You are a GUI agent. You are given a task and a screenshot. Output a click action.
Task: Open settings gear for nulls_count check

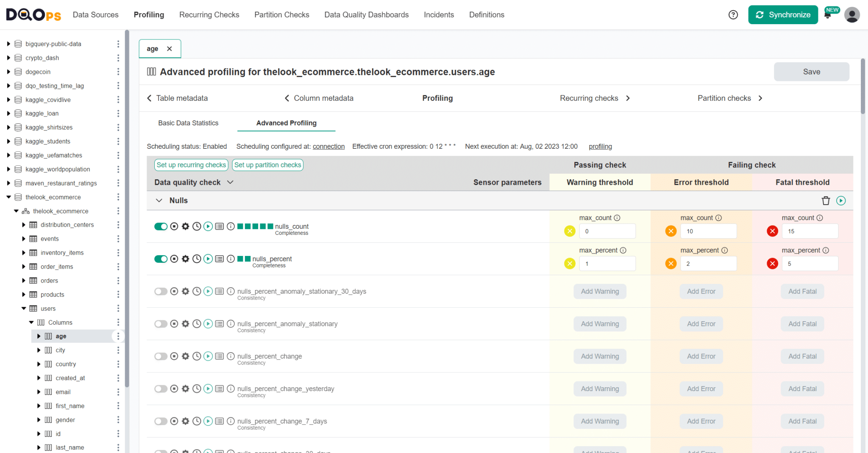pos(185,226)
